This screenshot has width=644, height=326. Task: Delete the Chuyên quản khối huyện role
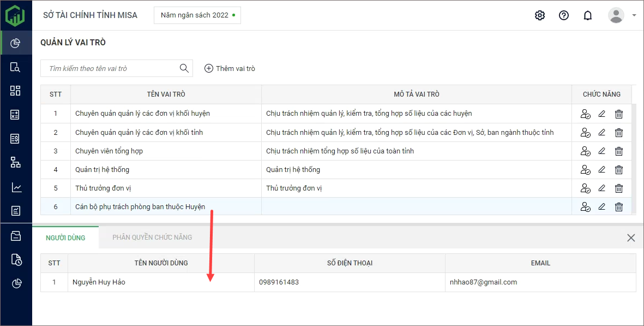click(619, 114)
